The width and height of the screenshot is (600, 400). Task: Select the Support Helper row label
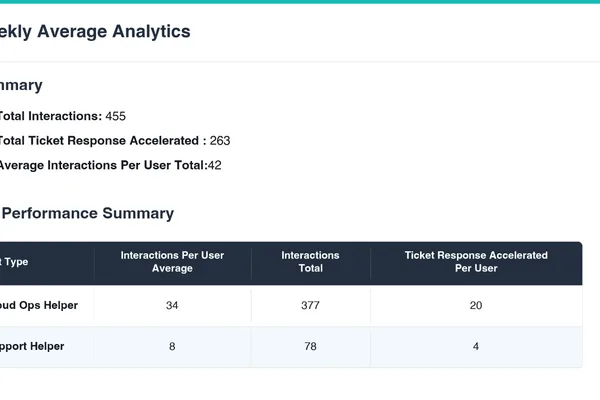[32, 346]
